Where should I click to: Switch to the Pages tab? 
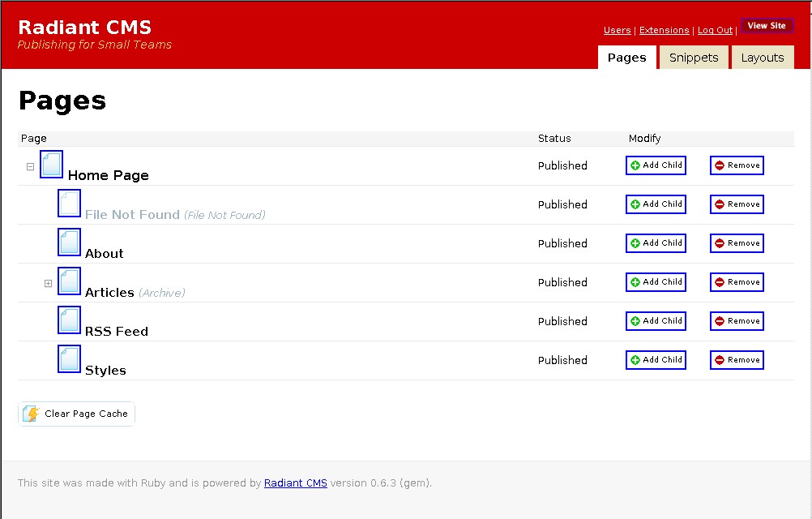tap(626, 58)
